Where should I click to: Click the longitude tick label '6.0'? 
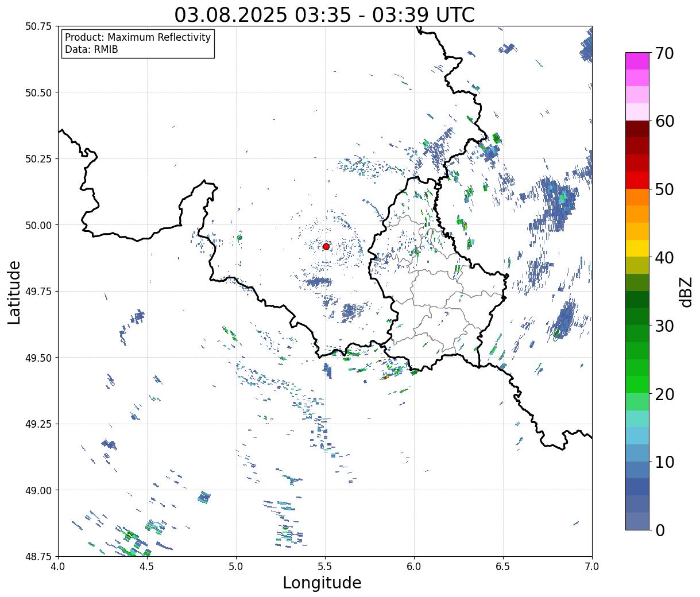click(x=414, y=567)
